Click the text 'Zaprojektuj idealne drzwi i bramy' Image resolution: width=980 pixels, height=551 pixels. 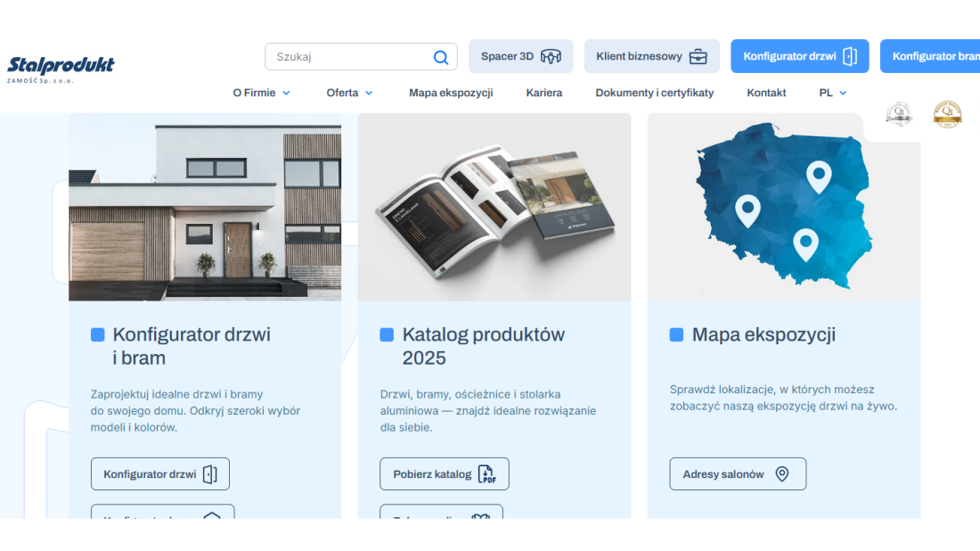point(177,394)
